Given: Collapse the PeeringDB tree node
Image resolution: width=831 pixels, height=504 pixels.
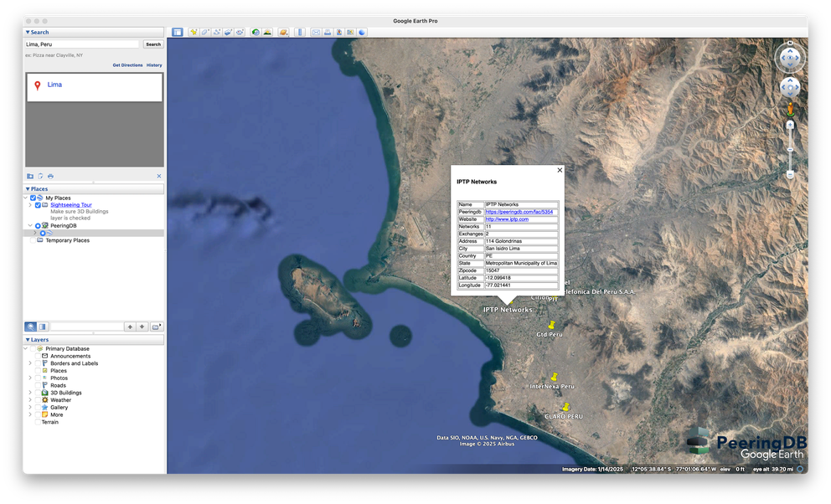Looking at the screenshot, I should pyautogui.click(x=30, y=226).
